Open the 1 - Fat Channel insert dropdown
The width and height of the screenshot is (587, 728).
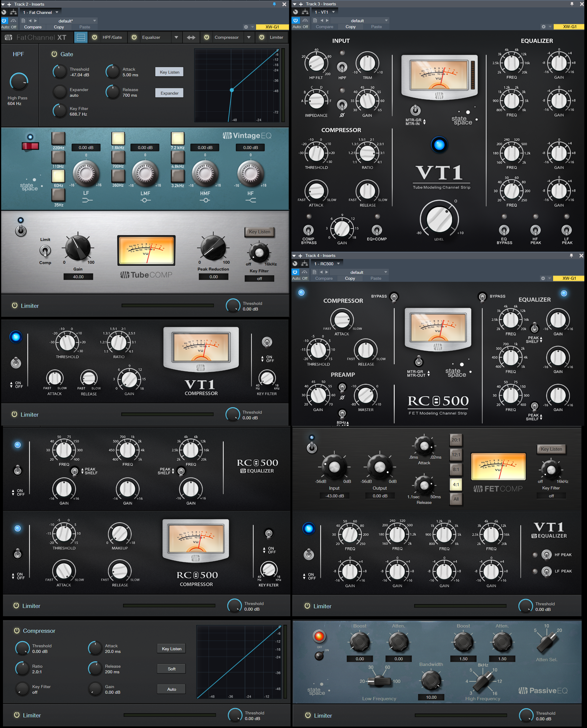coord(40,12)
